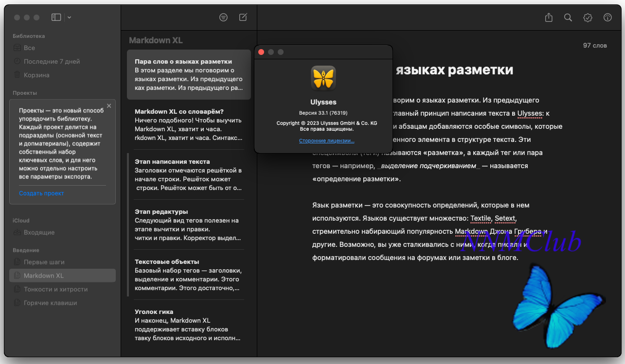The image size is (625, 364).
Task: Open the revision check badge icon
Action: pyautogui.click(x=588, y=17)
